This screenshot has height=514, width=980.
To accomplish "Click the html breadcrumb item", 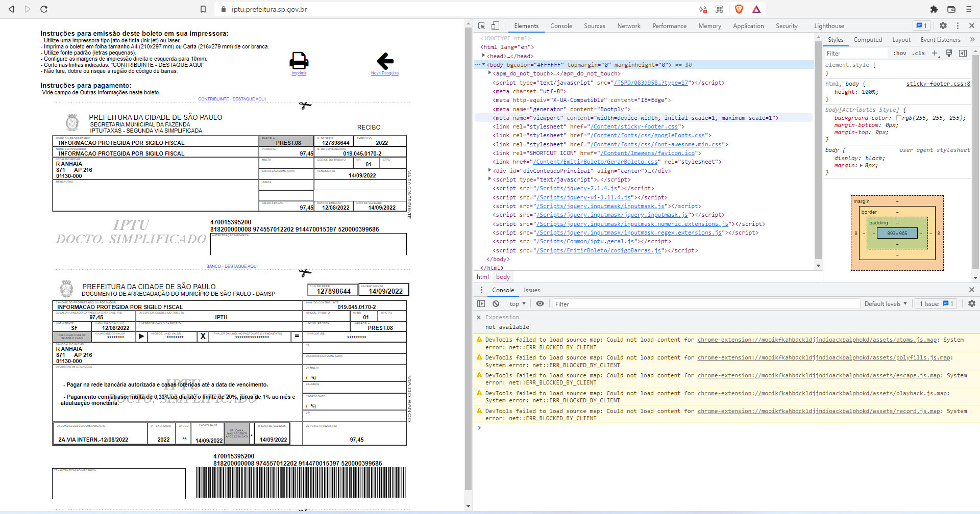I will point(483,276).
